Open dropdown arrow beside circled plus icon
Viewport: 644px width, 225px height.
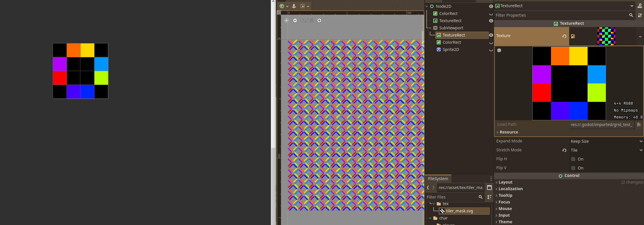(287, 6)
